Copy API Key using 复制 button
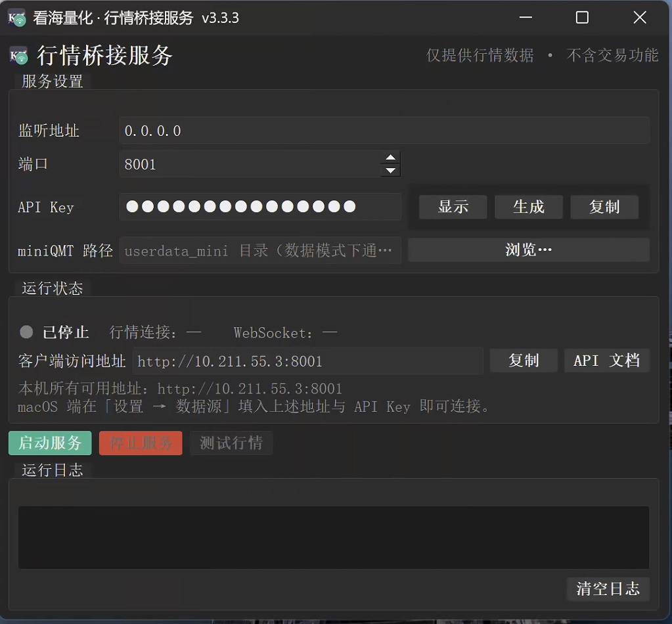This screenshot has height=624, width=672. coord(604,207)
